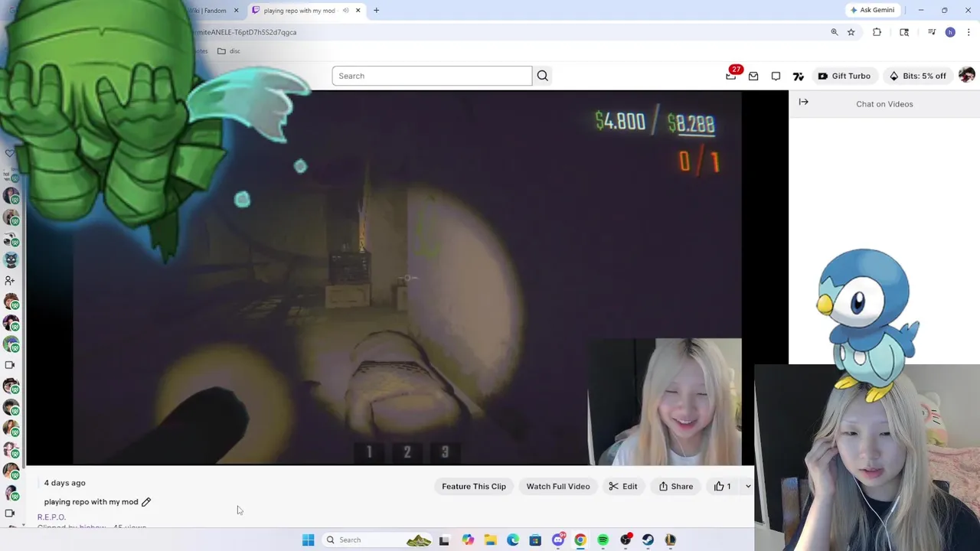The width and height of the screenshot is (980, 551).
Task: Mute the 'playing repo with my mod' tab audio
Action: click(345, 10)
